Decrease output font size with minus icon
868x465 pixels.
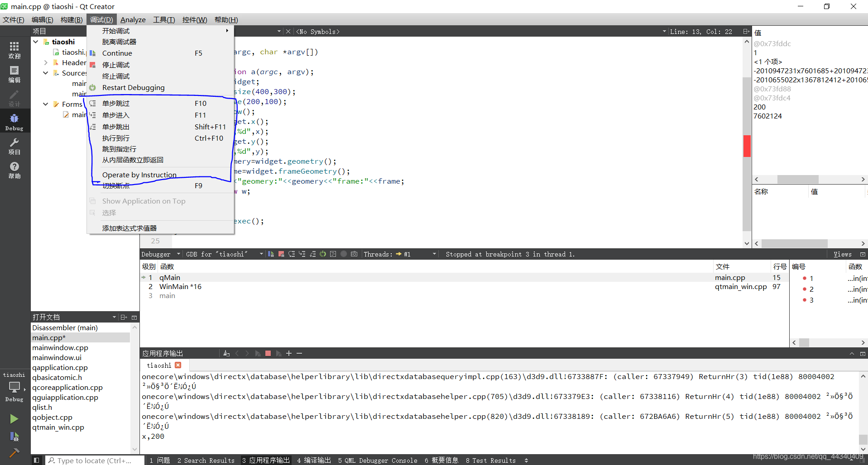click(299, 353)
